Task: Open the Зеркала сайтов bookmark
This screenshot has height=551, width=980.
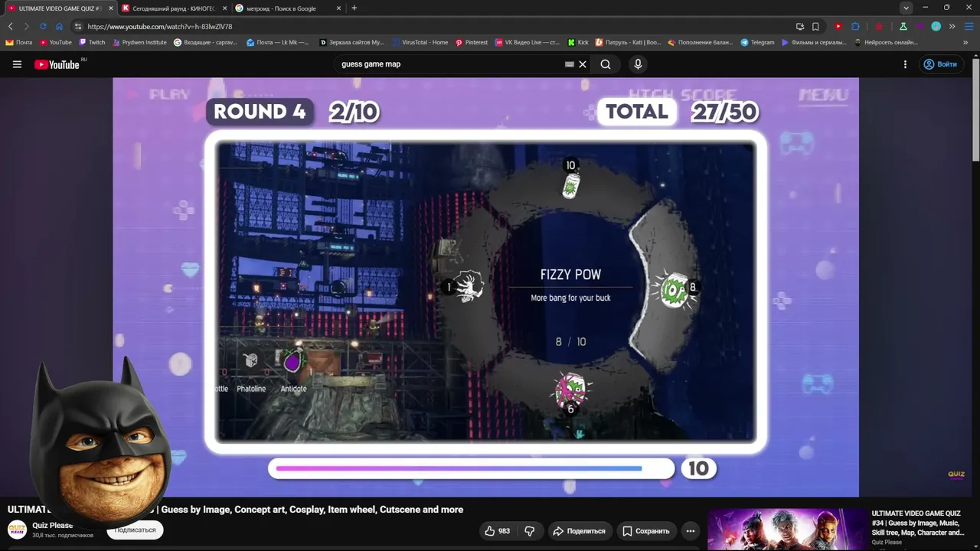Action: pos(351,42)
